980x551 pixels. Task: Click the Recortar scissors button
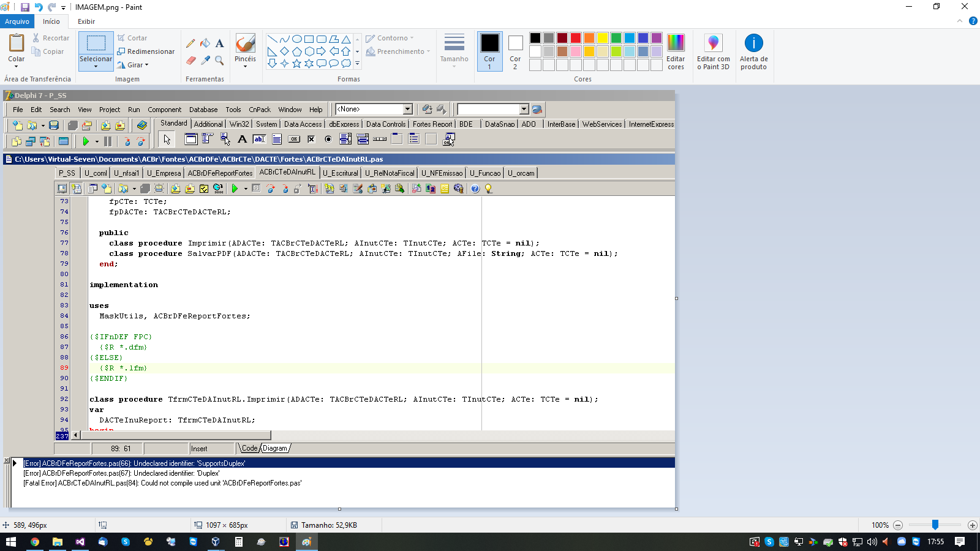point(51,38)
